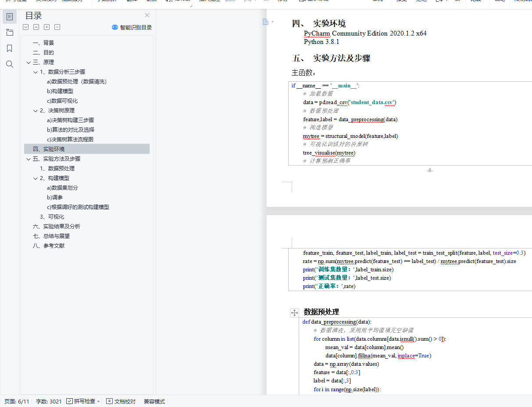Jump to b)算法的对比及选择
This screenshot has height=407, width=532.
click(71, 130)
